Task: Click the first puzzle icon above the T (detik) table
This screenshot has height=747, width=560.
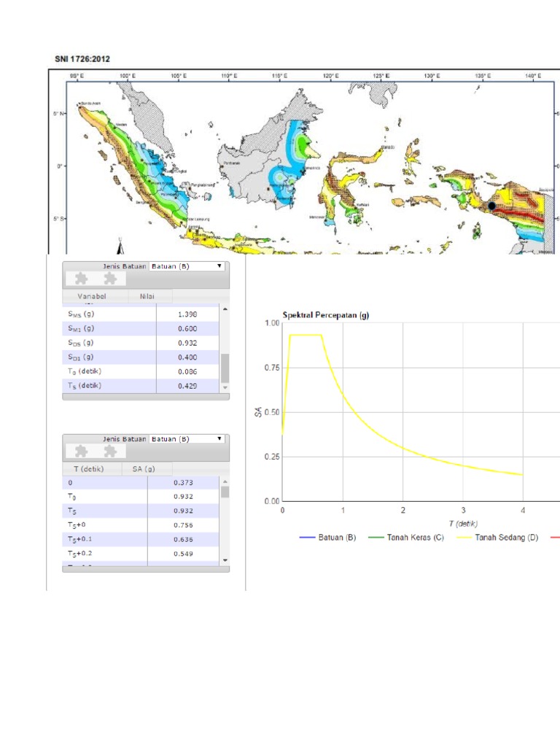Action: click(82, 452)
